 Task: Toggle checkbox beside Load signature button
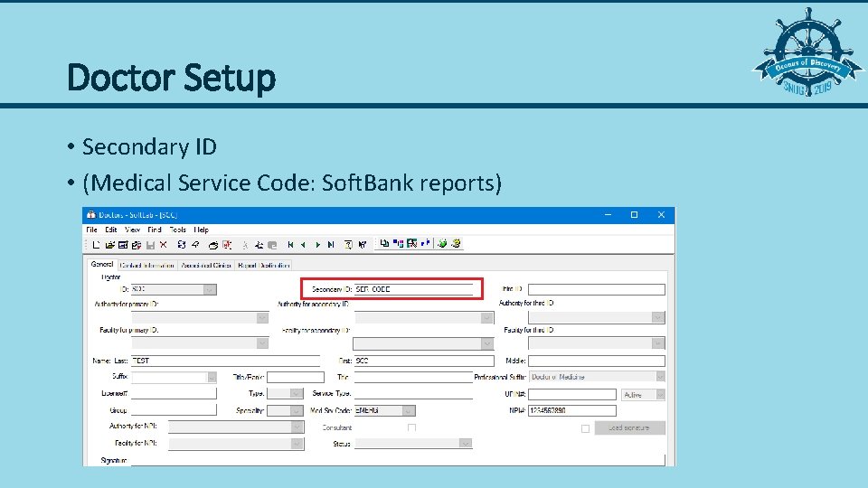[x=585, y=428]
